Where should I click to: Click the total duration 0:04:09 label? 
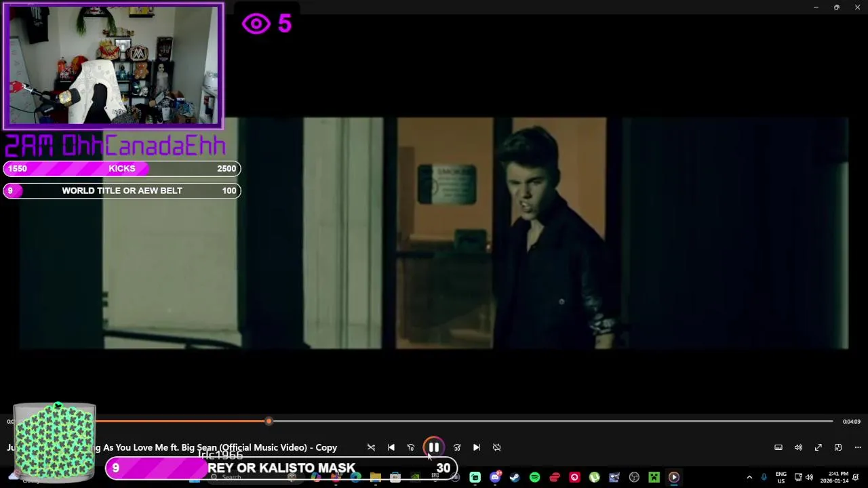[x=852, y=422]
